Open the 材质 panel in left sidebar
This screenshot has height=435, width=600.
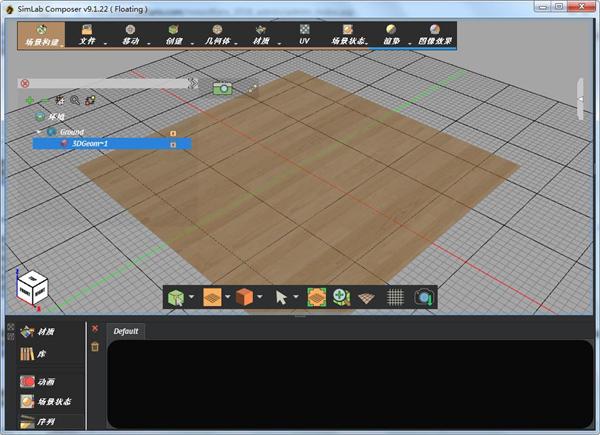point(45,332)
